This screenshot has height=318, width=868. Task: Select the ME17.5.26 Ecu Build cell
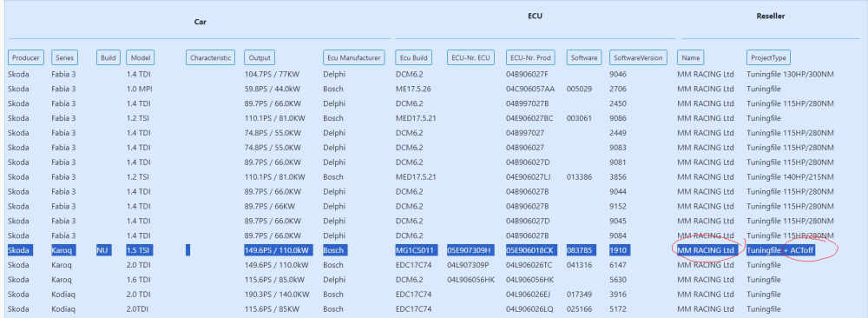coord(413,89)
